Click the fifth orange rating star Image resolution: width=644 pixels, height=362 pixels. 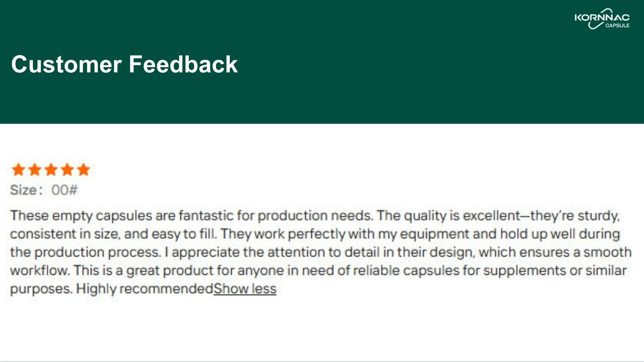tap(83, 170)
